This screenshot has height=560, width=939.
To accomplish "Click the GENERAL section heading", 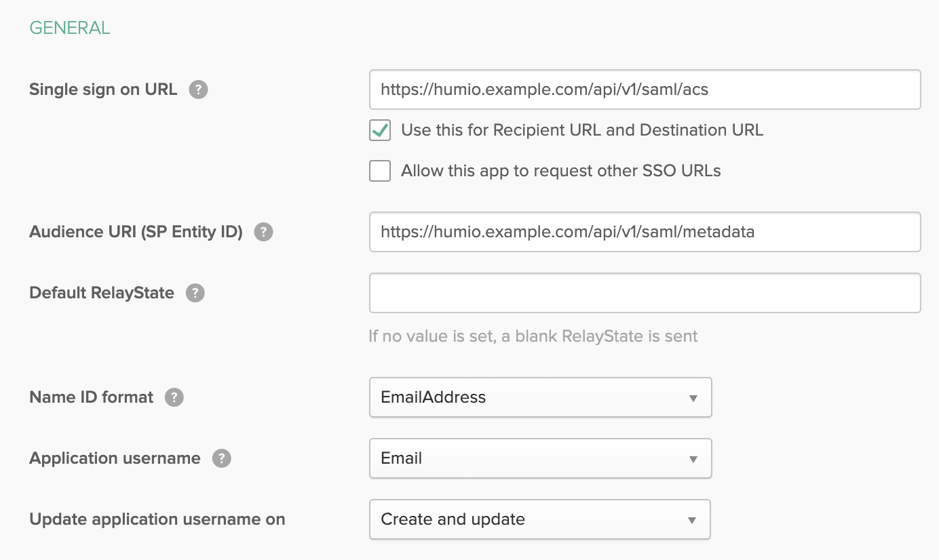I will pyautogui.click(x=69, y=28).
